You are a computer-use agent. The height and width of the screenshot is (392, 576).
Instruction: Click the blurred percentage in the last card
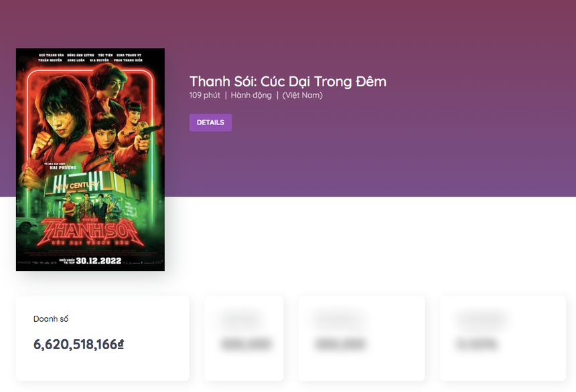[478, 346]
